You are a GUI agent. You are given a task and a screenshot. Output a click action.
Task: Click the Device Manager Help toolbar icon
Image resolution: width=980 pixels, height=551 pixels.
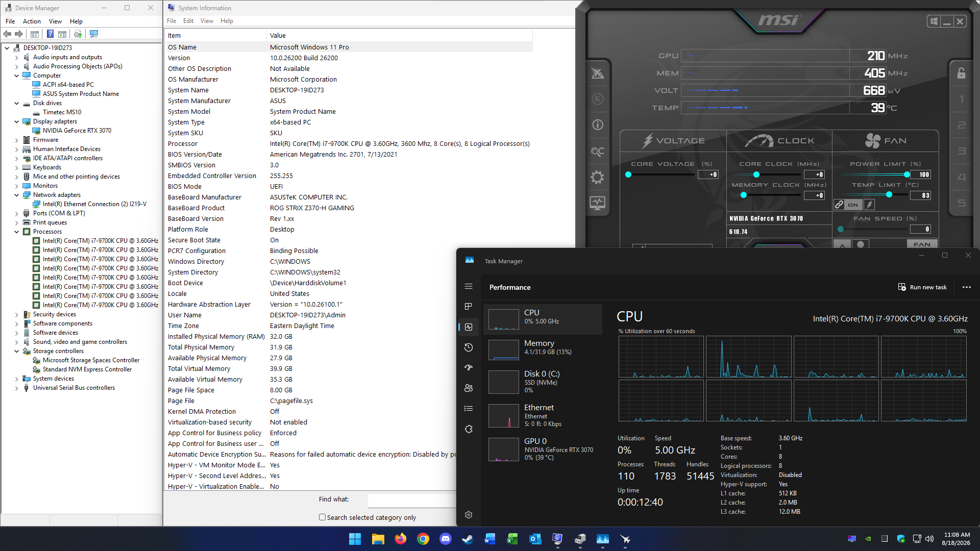coord(50,34)
